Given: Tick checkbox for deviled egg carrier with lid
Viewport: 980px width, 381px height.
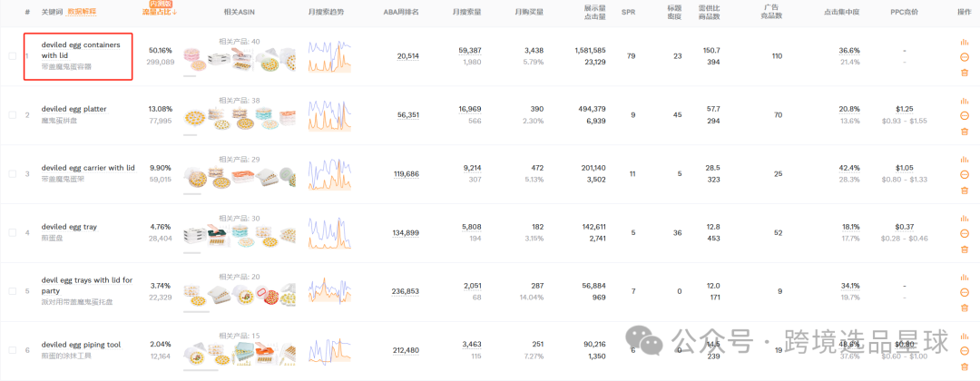Looking at the screenshot, I should (x=13, y=173).
